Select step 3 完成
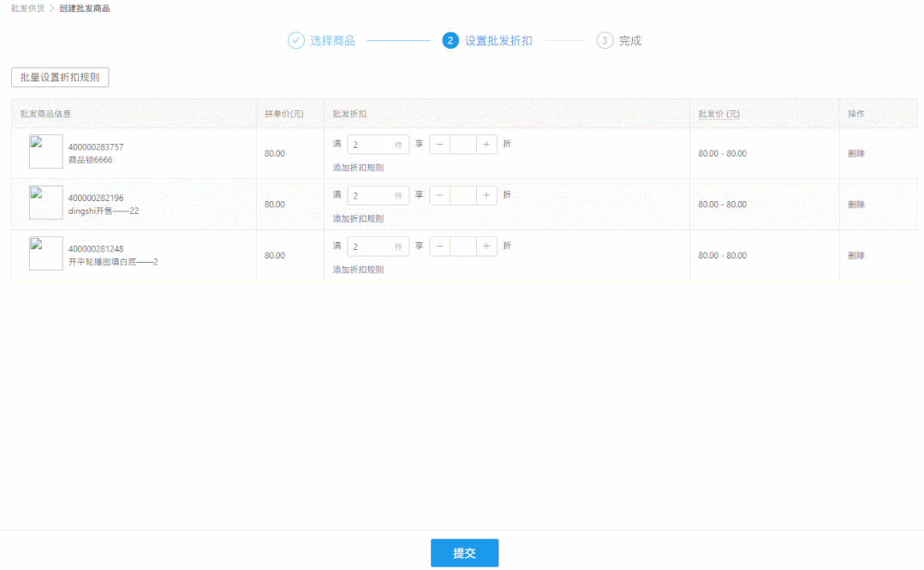 [619, 40]
